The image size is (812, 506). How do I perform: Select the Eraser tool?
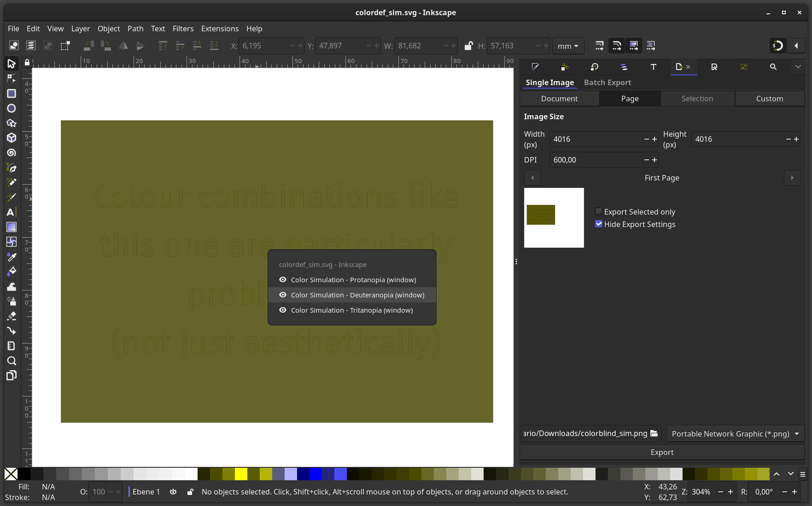click(x=12, y=316)
